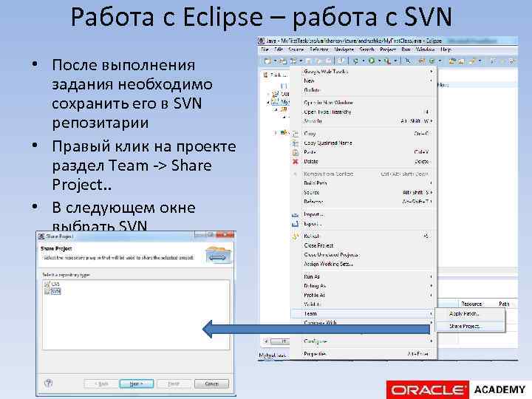
Task: Open the Navigate menu
Action: [344, 50]
